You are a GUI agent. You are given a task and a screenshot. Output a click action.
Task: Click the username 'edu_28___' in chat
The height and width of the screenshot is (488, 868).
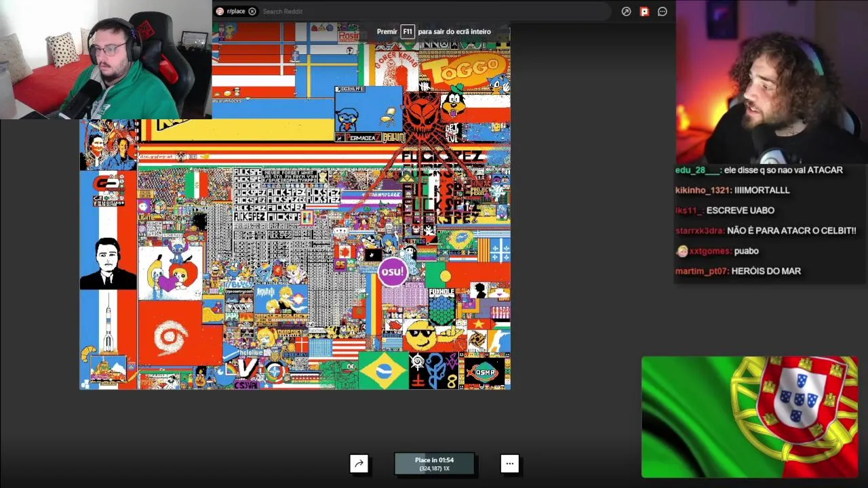point(696,170)
